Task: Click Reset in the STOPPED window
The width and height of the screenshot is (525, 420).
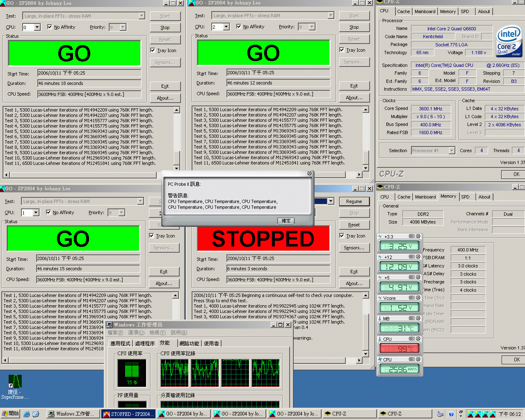Action: (354, 225)
